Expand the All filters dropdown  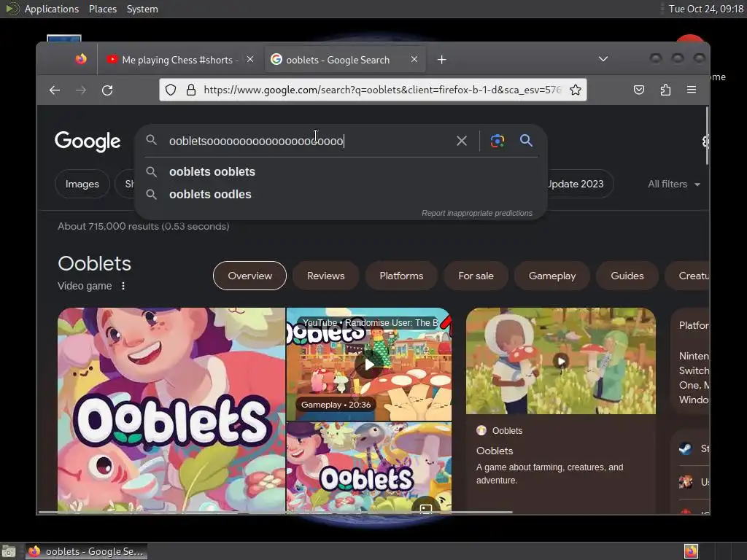pyautogui.click(x=673, y=184)
